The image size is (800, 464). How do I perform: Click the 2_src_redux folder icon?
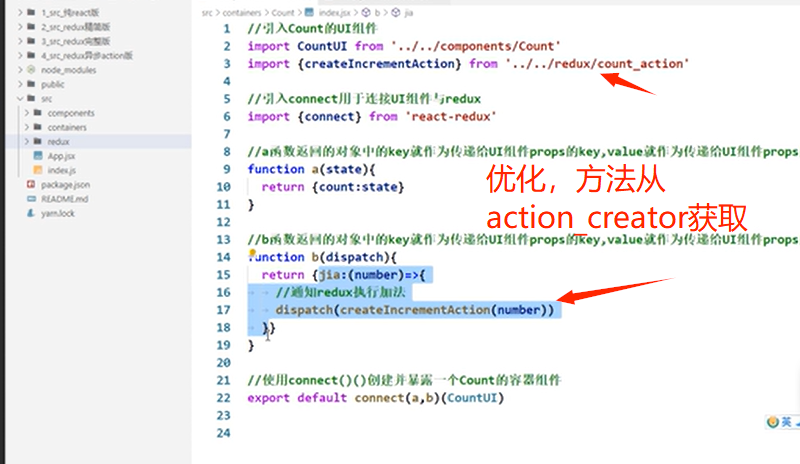point(31,27)
